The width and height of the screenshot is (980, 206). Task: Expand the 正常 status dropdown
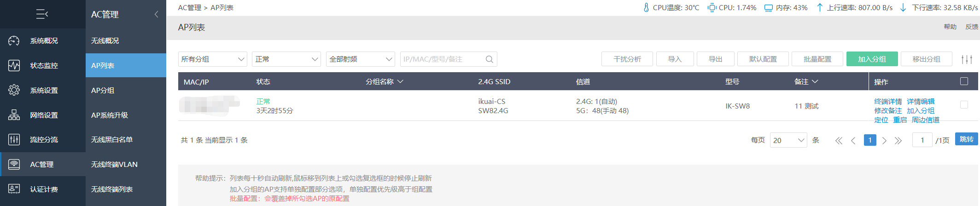(x=286, y=59)
